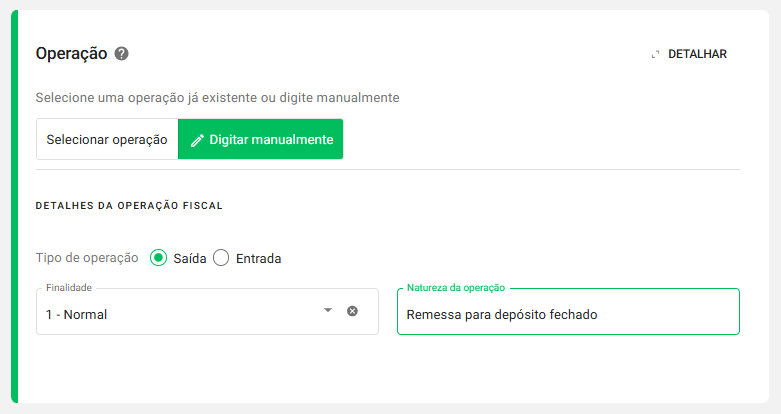Open the Finalidade dropdown arrow
Screen dimensions: 781x414
coord(327,310)
